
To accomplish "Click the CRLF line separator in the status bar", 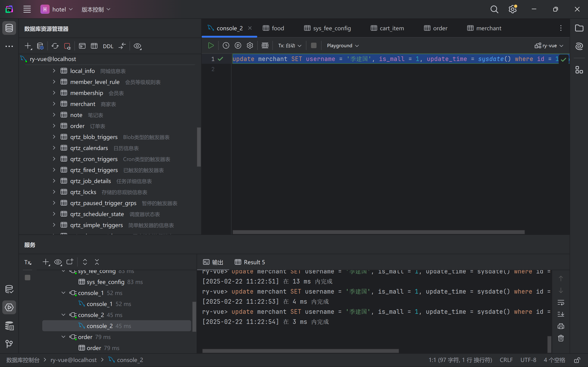I will click(506, 360).
